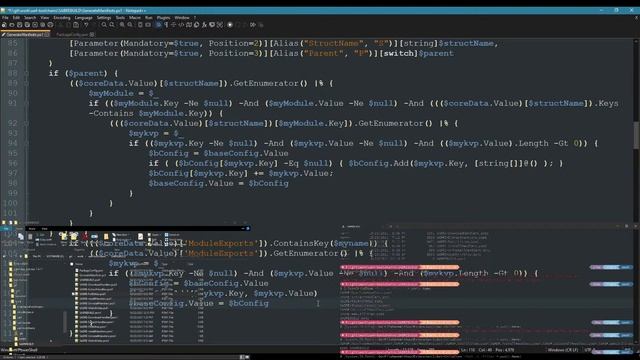640x360 pixels.
Task: Click the Record Macro toolbar button
Action: click(230, 25)
